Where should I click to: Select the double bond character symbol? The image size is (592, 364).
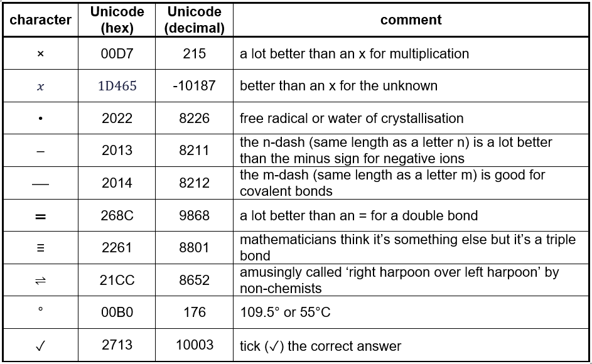41,217
